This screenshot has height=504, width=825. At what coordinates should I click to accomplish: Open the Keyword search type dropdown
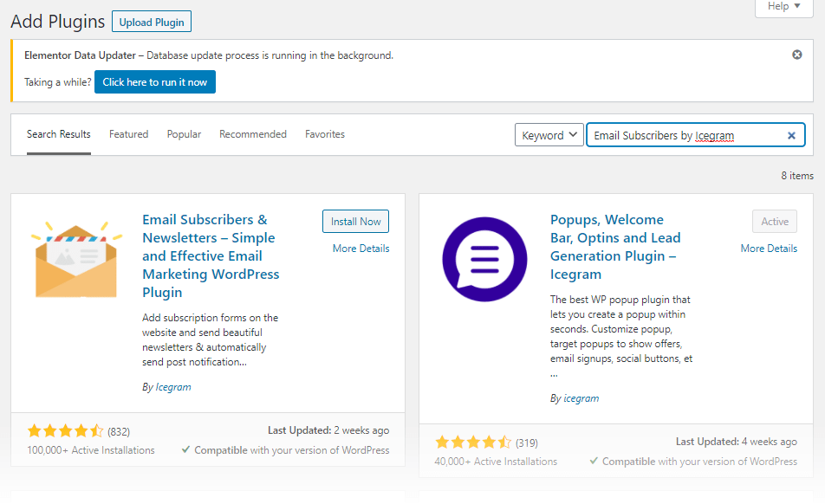coord(549,135)
